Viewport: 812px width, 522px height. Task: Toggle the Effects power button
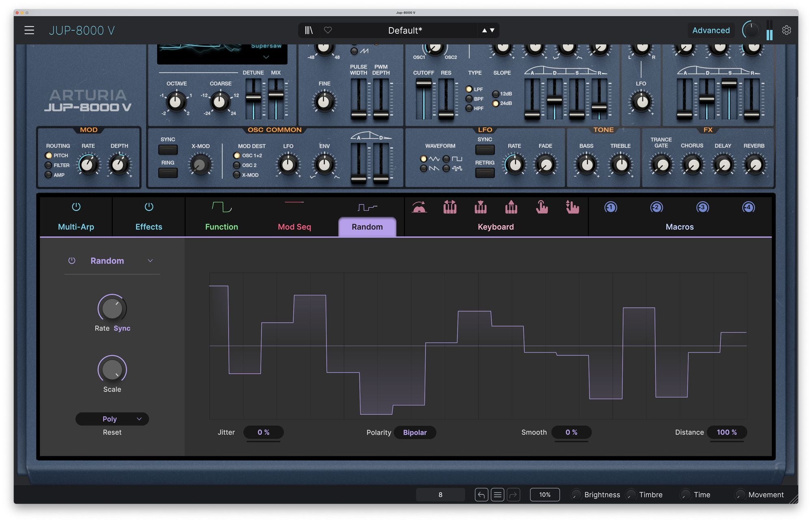tap(149, 207)
